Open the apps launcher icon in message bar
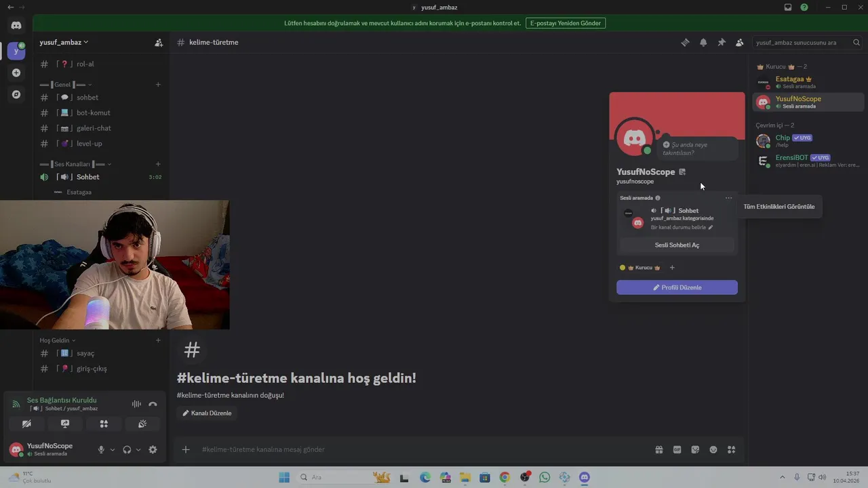 click(731, 449)
